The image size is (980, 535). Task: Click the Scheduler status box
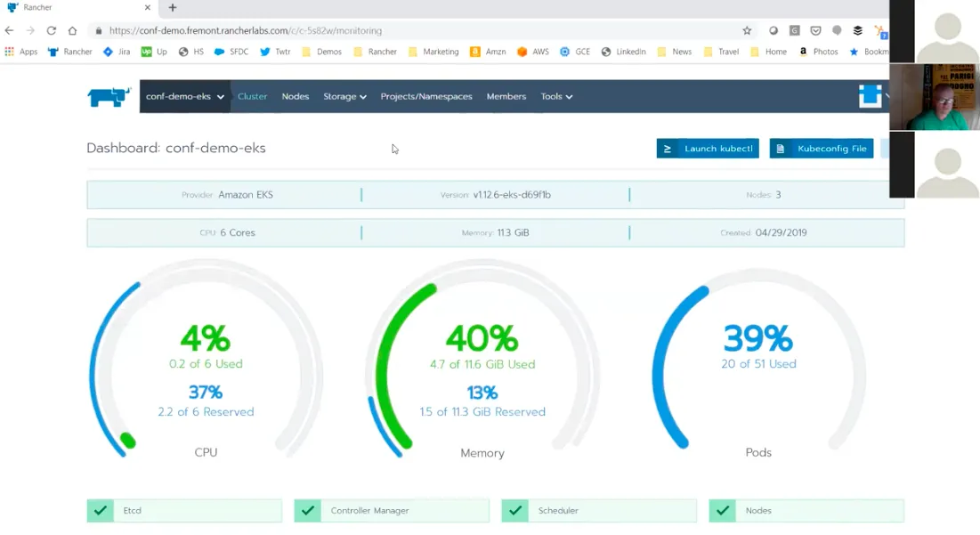[x=599, y=511]
